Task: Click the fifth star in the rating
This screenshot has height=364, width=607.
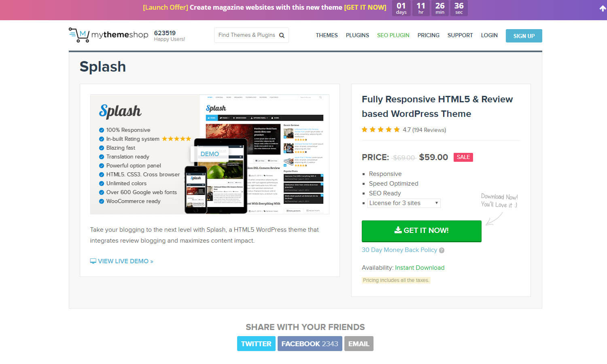Action: pyautogui.click(x=396, y=129)
